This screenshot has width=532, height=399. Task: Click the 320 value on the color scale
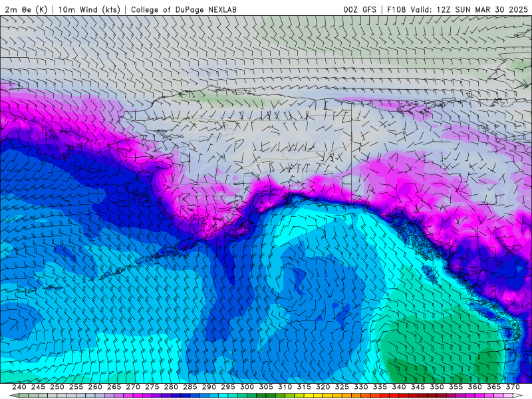coord(323,387)
